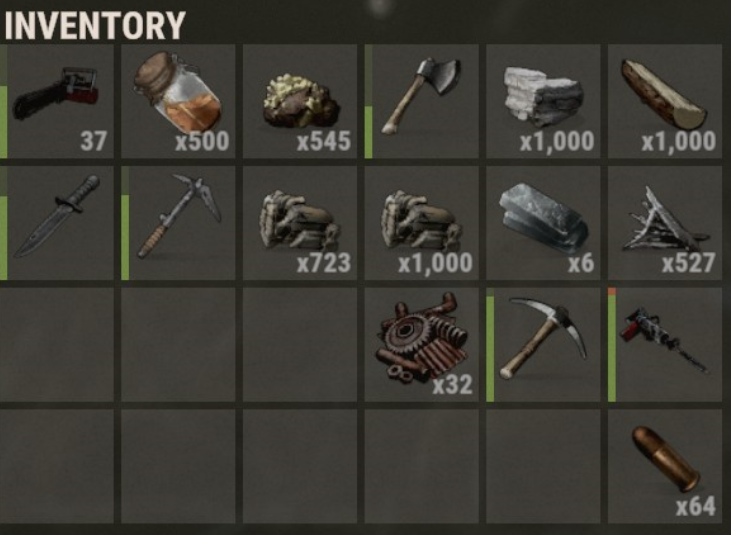
Task: Click the empty slot left of ammo x64
Action: (x=543, y=466)
